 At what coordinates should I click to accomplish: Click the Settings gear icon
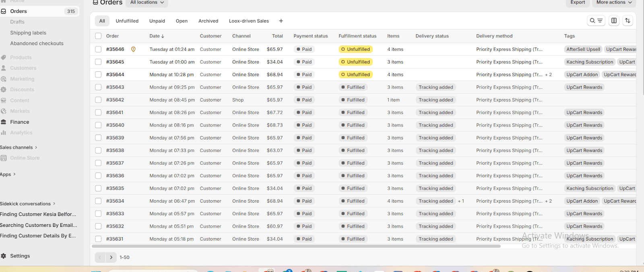(x=3, y=256)
